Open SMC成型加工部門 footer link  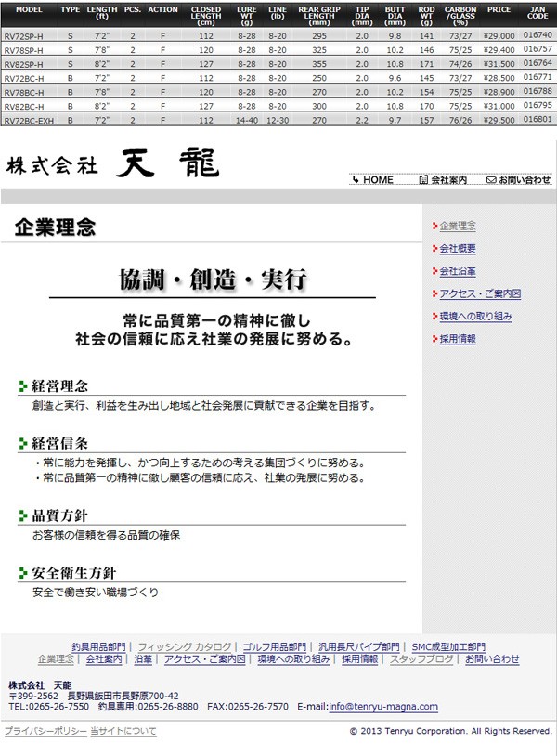pyautogui.click(x=448, y=647)
